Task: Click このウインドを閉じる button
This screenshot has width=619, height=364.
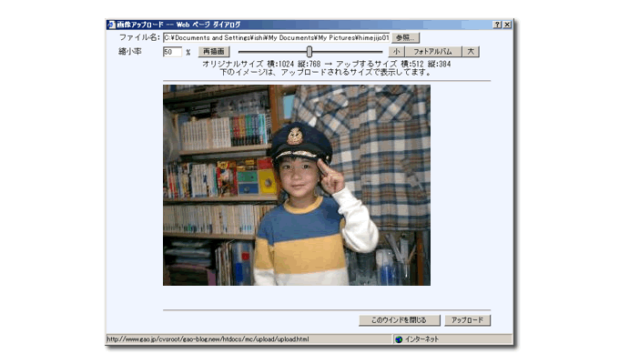Action: 400,320
